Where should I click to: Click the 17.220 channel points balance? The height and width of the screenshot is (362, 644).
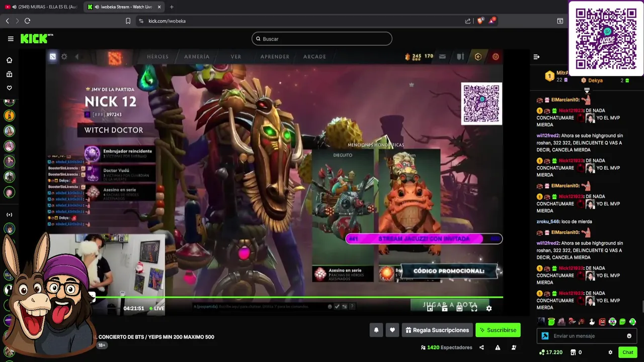click(x=550, y=352)
